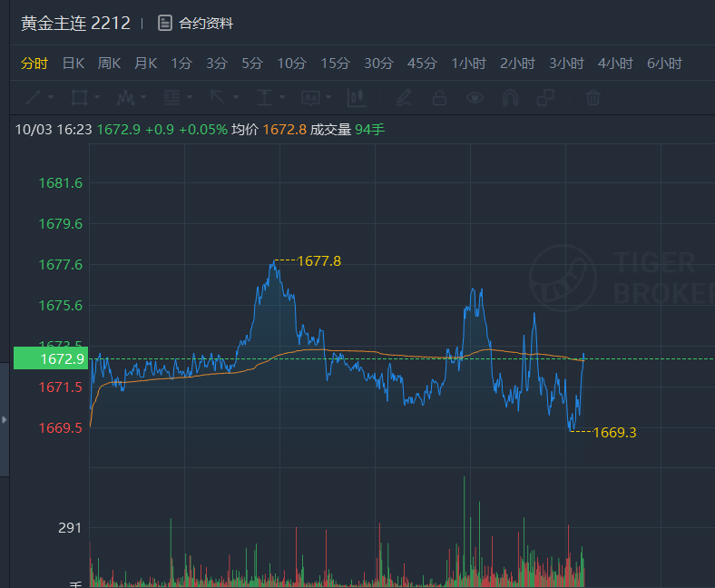Click the 1671.5 price axis label
Image resolution: width=715 pixels, height=588 pixels.
click(61, 387)
